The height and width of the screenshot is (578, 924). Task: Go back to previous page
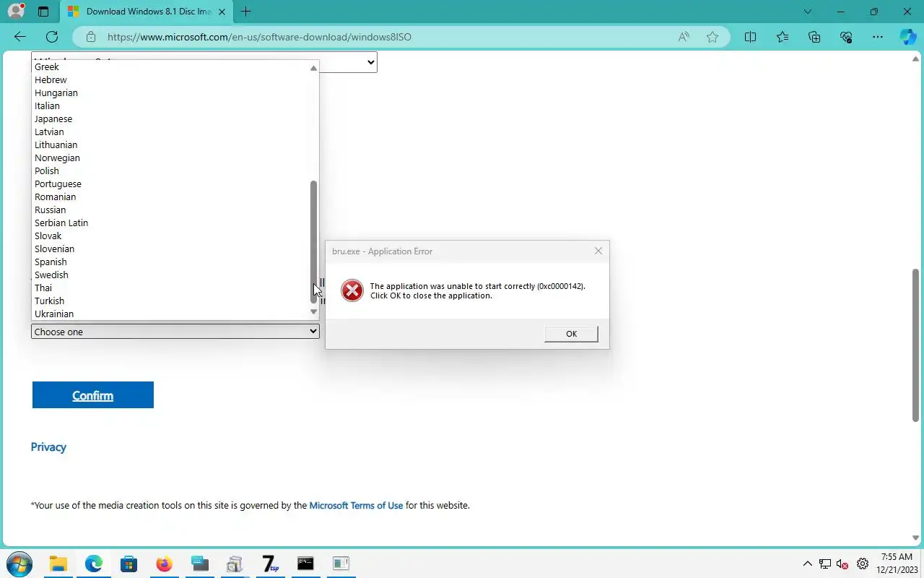pos(20,37)
